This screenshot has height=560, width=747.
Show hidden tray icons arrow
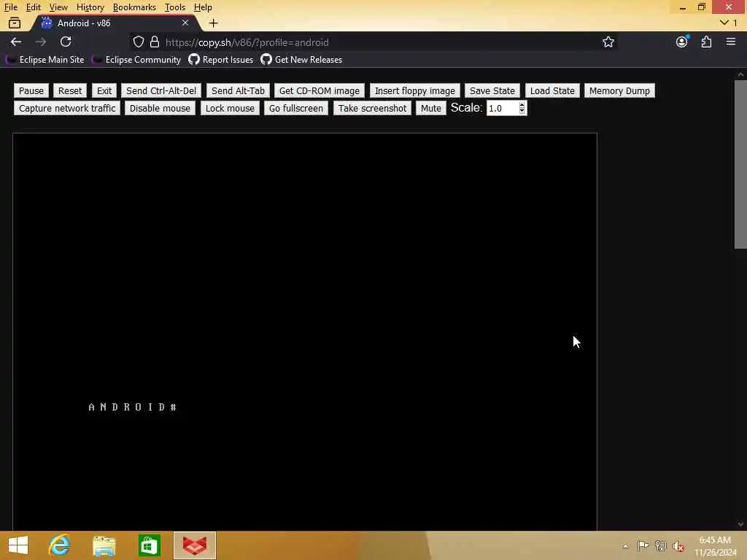click(x=625, y=546)
